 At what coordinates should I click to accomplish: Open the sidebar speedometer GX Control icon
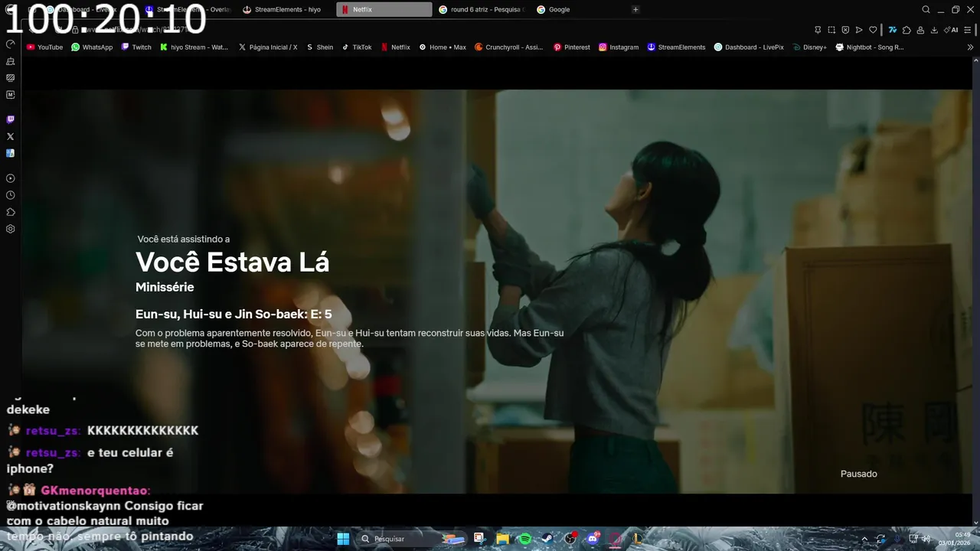coord(10,44)
